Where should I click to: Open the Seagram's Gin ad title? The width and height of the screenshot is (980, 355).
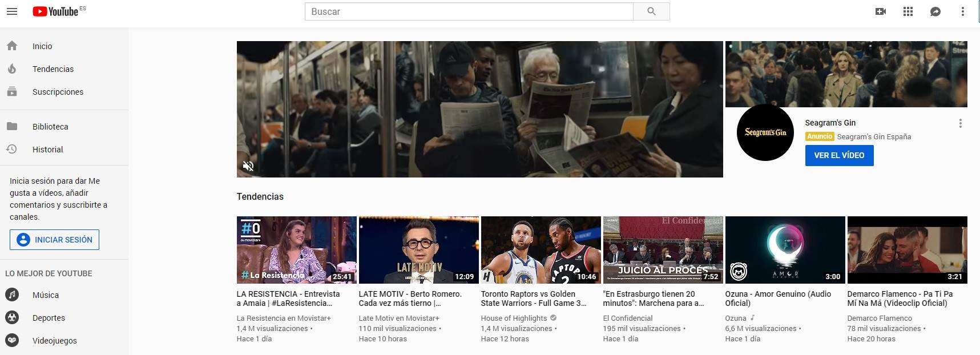[x=830, y=123]
